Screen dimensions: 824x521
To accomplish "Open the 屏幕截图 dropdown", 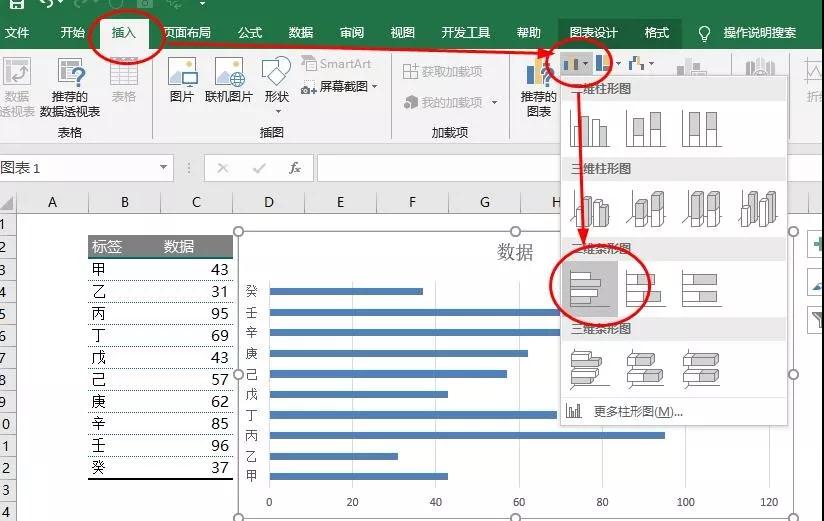I will [339, 86].
